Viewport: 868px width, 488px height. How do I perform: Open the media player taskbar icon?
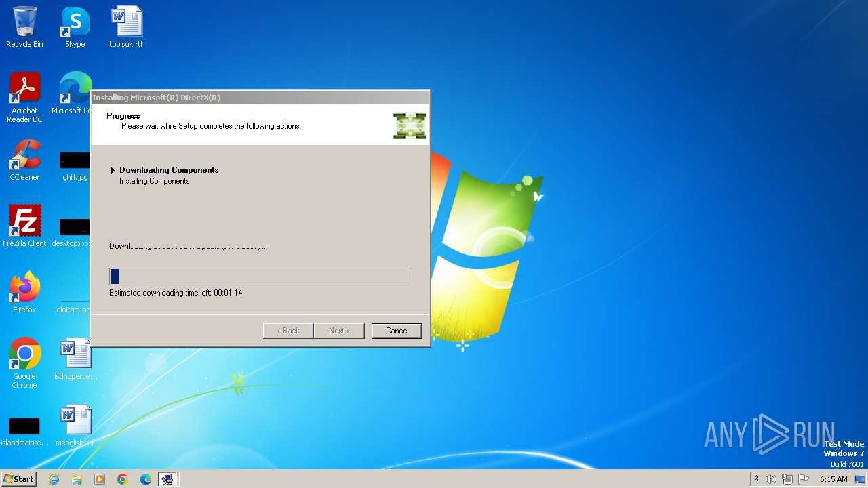(x=100, y=479)
